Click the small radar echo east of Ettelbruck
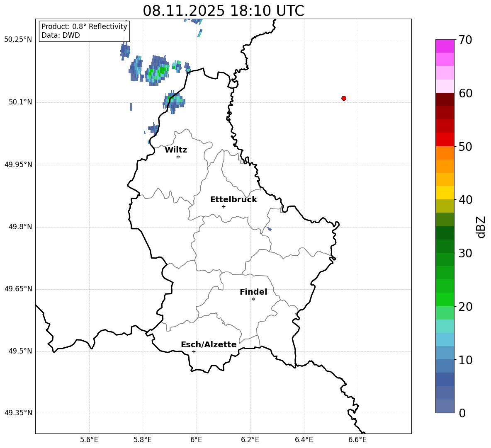This screenshot has width=491, height=448. pos(269,229)
